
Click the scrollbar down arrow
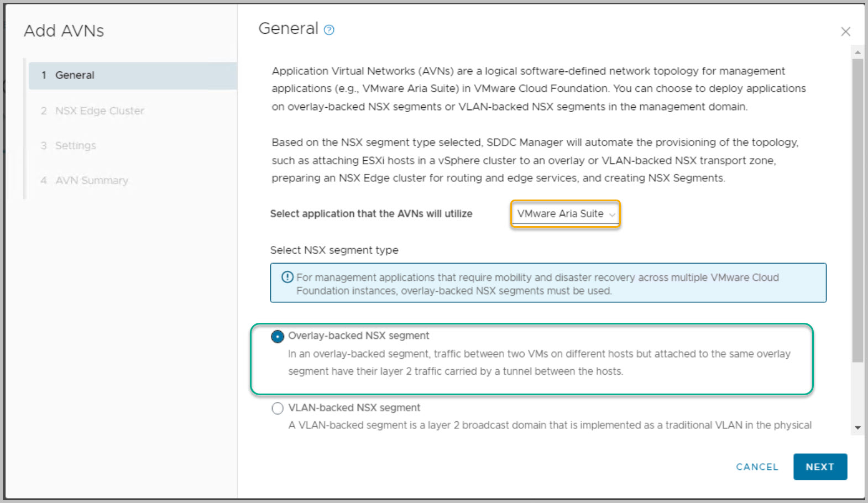pos(857,427)
